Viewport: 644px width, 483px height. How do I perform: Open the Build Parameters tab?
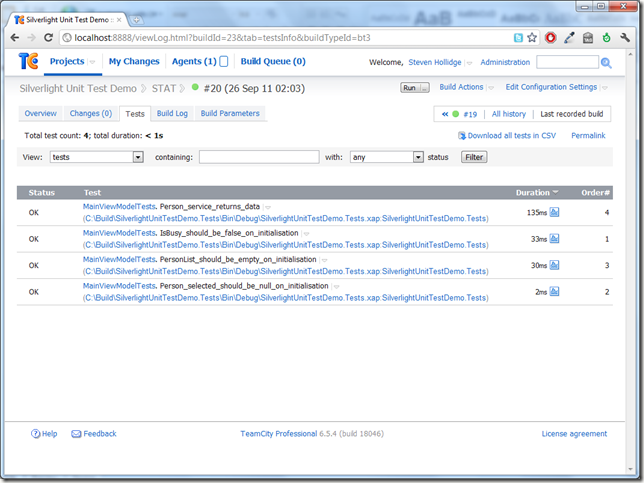(x=230, y=114)
